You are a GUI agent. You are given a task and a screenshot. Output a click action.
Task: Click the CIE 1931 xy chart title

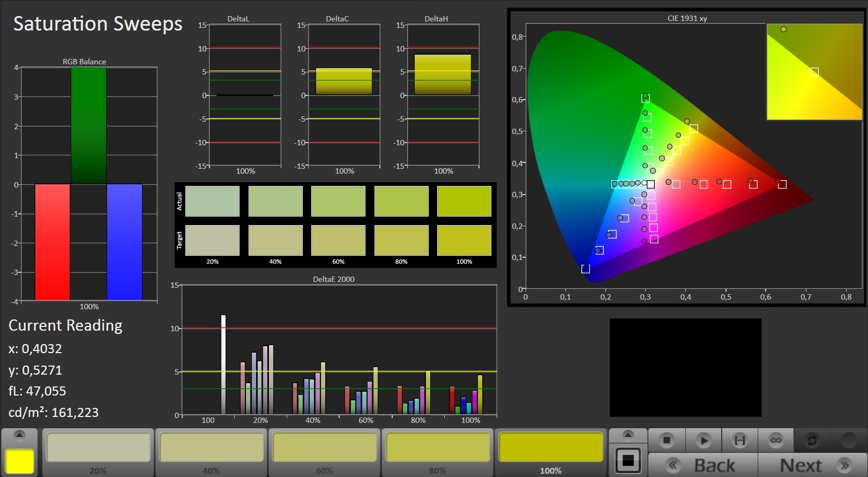[687, 18]
